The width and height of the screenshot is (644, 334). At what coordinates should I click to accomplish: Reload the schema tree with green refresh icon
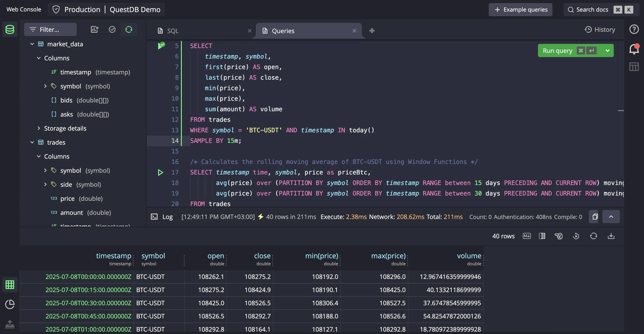click(x=129, y=29)
